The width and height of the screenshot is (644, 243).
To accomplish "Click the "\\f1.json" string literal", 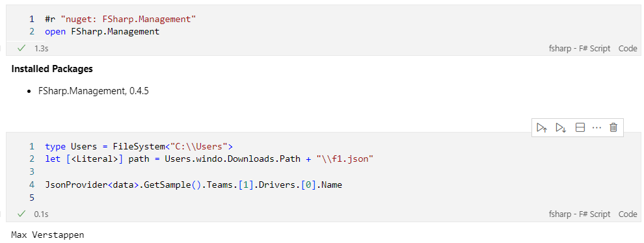I will click(345, 159).
